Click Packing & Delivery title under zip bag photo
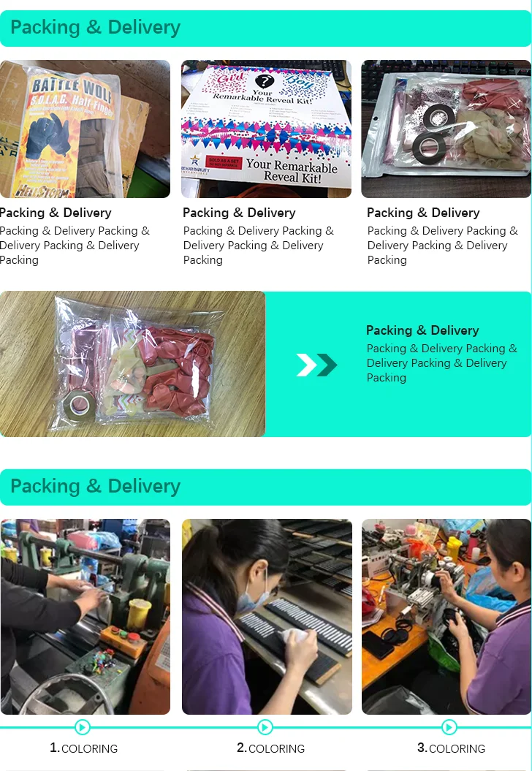This screenshot has width=532, height=771. tap(423, 213)
